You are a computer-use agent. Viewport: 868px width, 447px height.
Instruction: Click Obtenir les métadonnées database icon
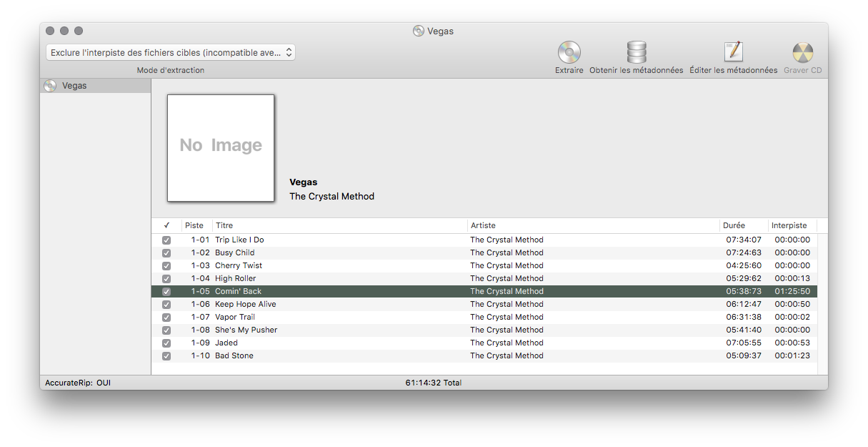[637, 52]
